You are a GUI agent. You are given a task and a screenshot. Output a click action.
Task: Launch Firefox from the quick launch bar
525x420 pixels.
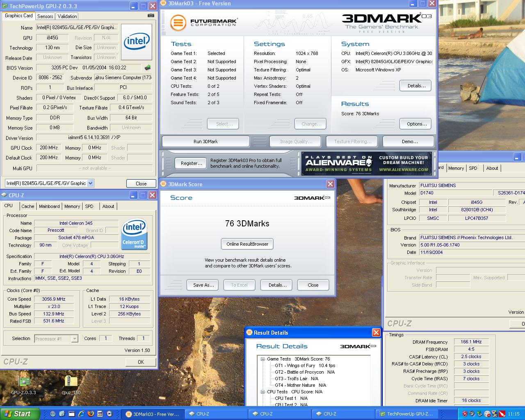(x=91, y=414)
